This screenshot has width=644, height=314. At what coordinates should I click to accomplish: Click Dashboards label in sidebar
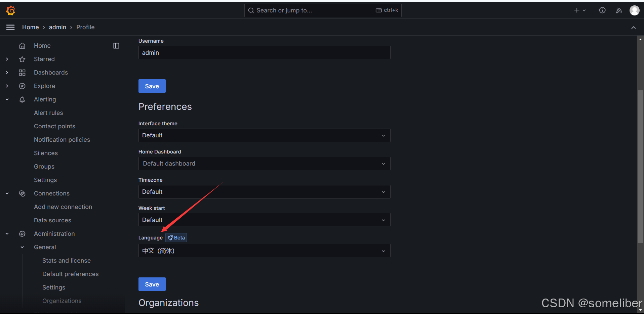coord(51,73)
